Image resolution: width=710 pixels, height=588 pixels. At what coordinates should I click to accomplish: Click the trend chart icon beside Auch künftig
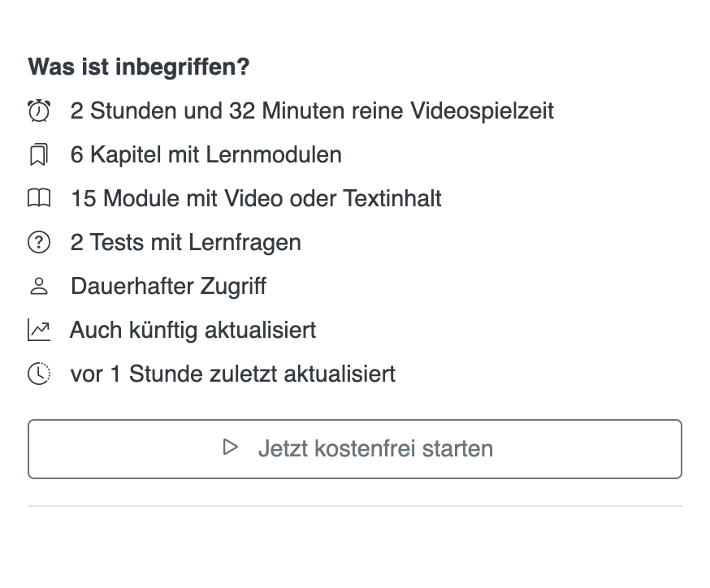coord(38,331)
